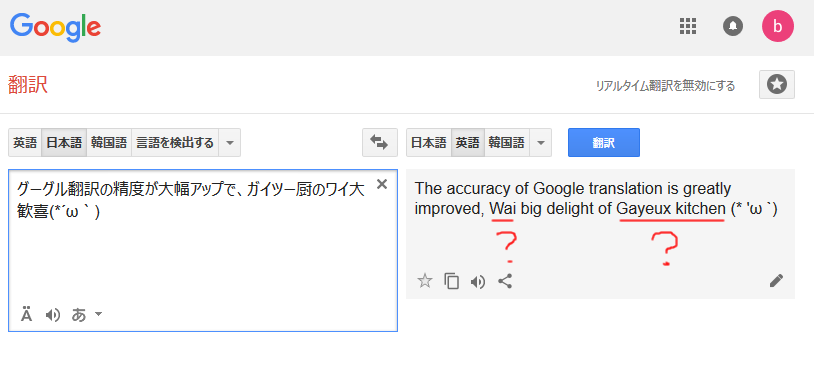Click the blue 翻訳 button
Viewport: 814px width, 369px height.
pyautogui.click(x=604, y=143)
